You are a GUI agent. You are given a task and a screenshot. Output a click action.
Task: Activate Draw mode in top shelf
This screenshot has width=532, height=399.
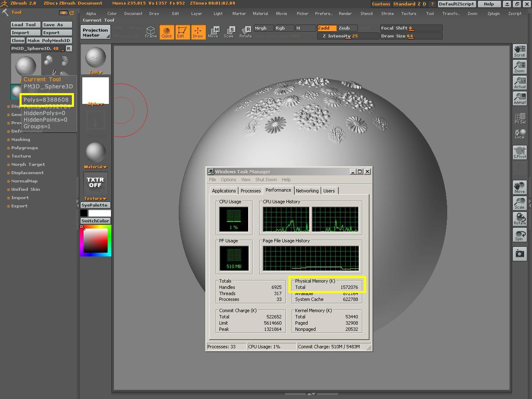198,32
